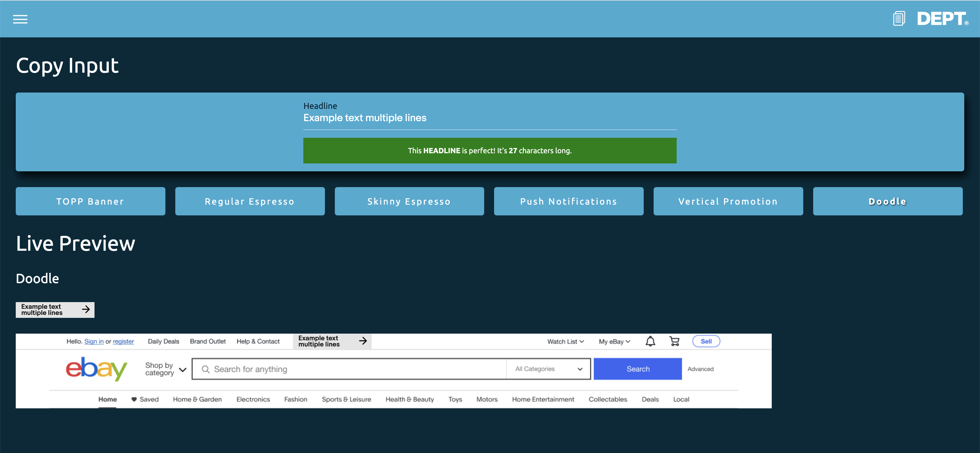The width and height of the screenshot is (980, 453).
Task: Click the document copy icon in header
Action: 899,19
